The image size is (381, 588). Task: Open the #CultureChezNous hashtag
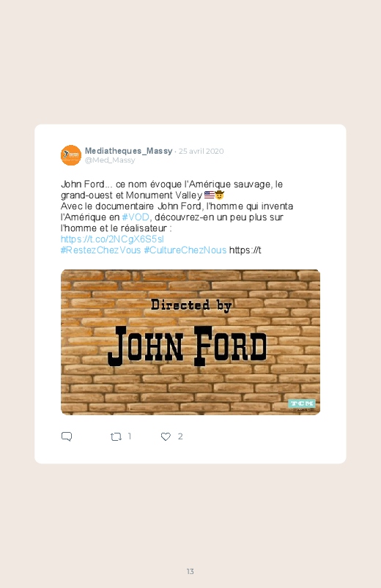pos(185,250)
